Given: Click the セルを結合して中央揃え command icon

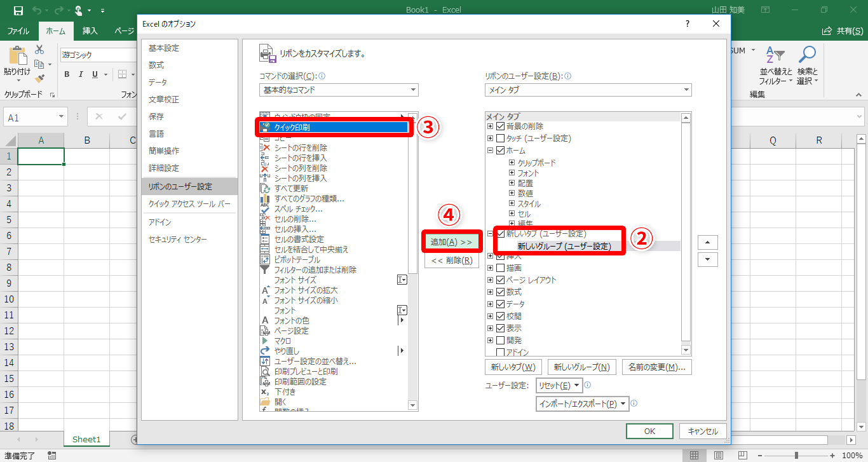Looking at the screenshot, I should [x=266, y=250].
